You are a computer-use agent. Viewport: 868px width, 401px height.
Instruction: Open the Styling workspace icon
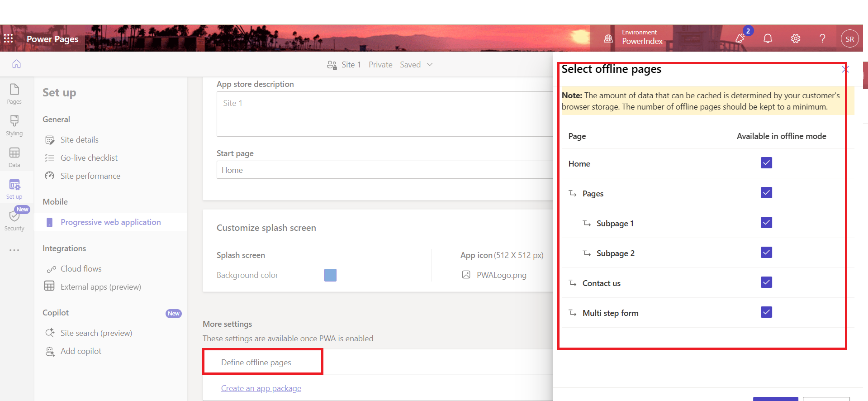pos(14,125)
